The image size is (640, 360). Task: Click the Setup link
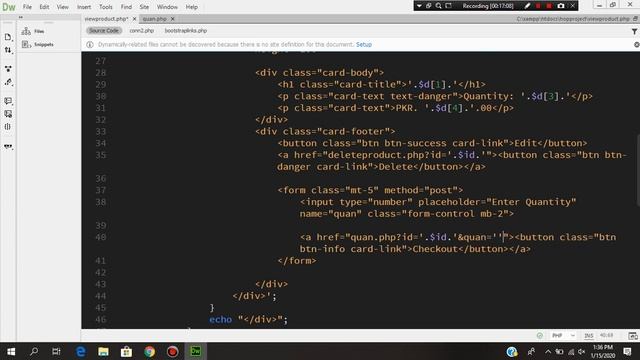364,44
